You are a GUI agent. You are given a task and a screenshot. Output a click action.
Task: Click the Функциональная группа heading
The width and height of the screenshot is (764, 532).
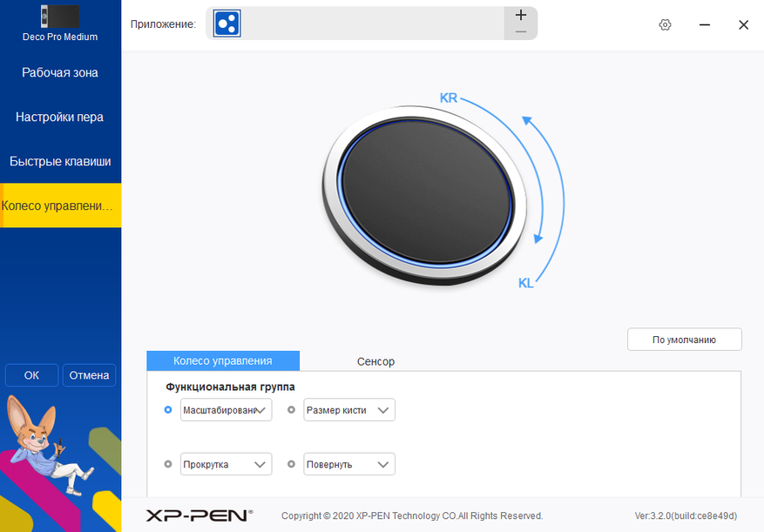(x=230, y=387)
